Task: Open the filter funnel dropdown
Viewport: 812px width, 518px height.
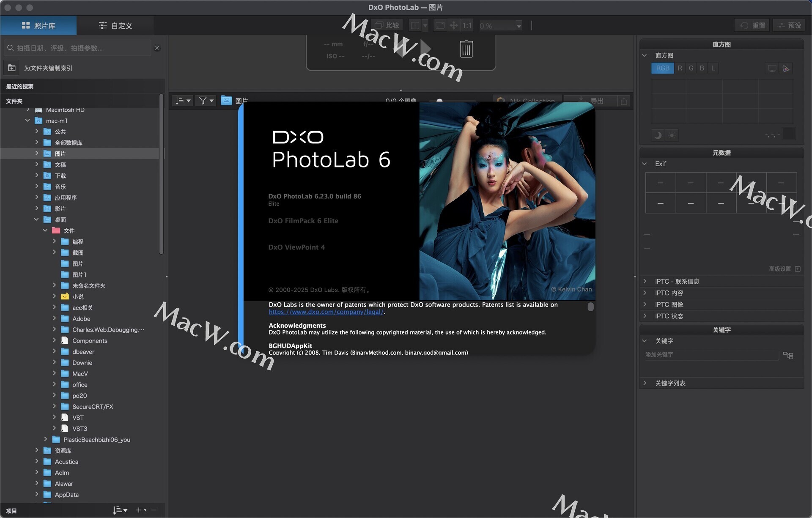Action: click(206, 100)
